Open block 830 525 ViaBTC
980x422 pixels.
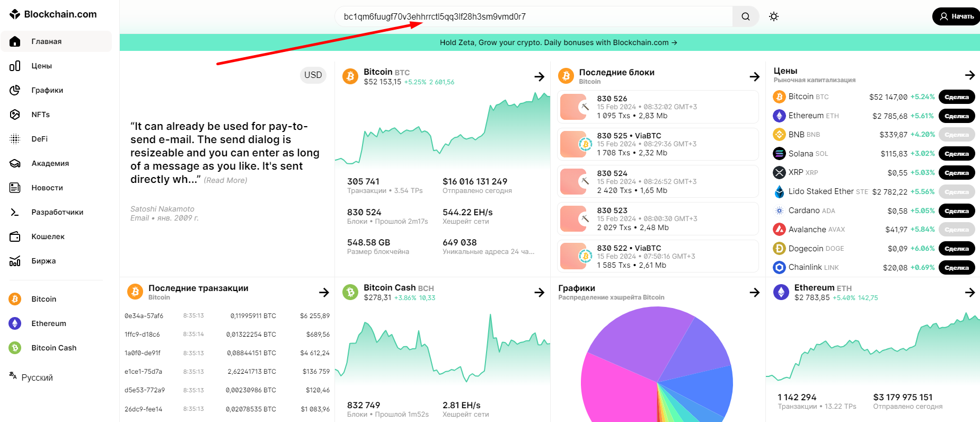tap(658, 144)
